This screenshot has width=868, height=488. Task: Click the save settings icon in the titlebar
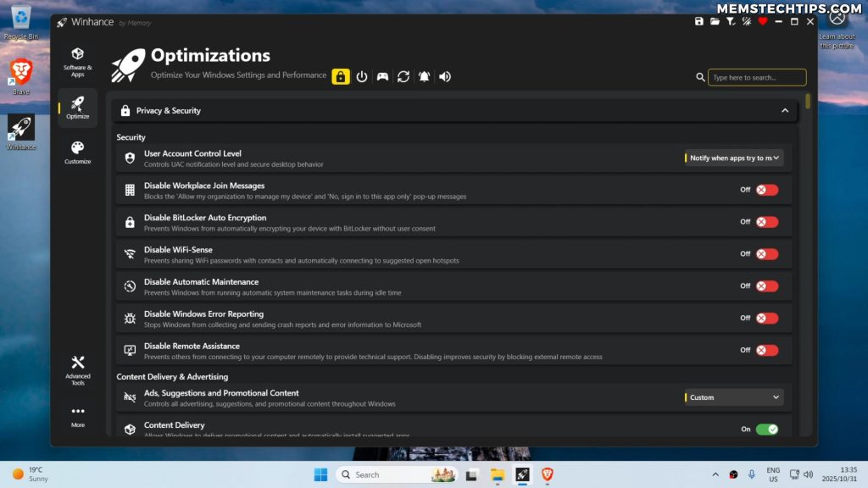[699, 21]
